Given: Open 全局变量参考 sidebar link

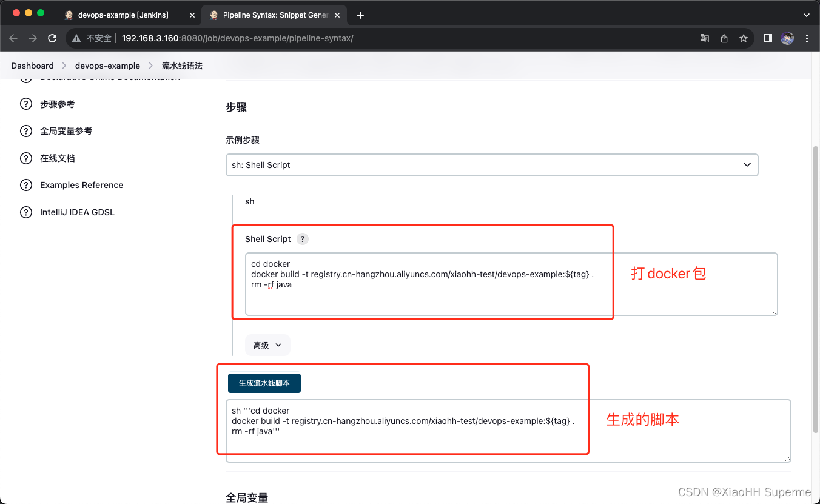Looking at the screenshot, I should point(66,131).
